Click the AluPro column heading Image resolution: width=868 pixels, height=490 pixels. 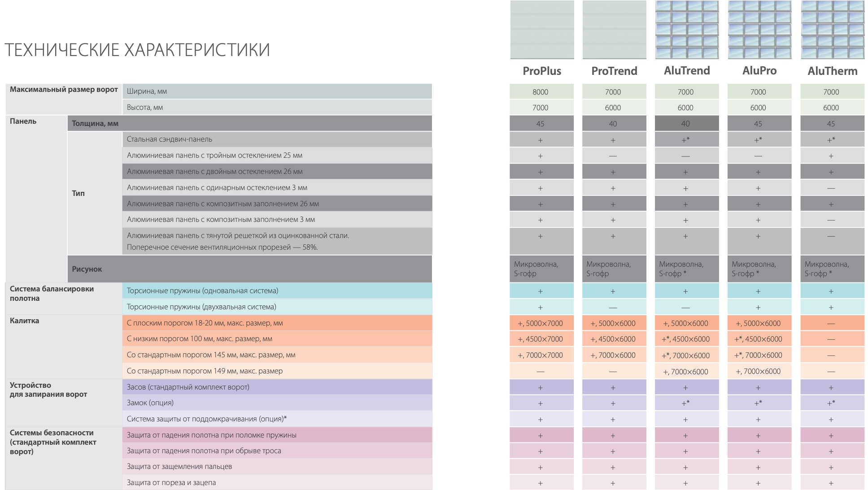tap(759, 71)
